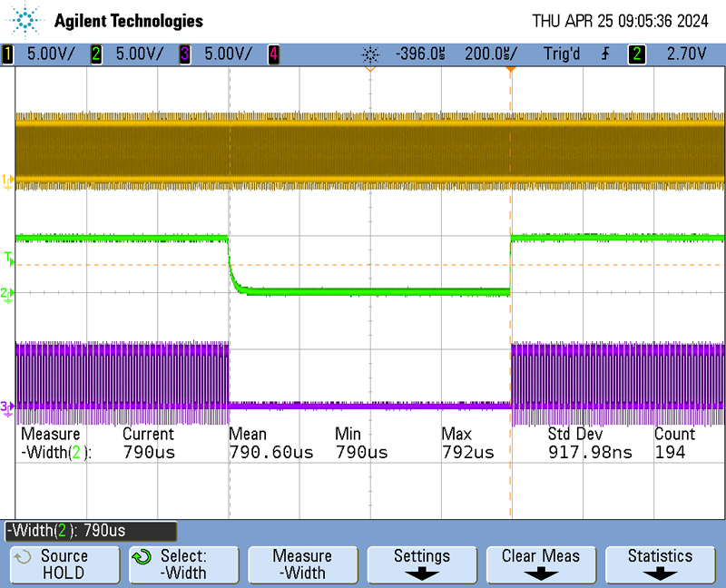The width and height of the screenshot is (726, 588).
Task: Select the channel 1 yellow indicator
Action: click(9, 54)
